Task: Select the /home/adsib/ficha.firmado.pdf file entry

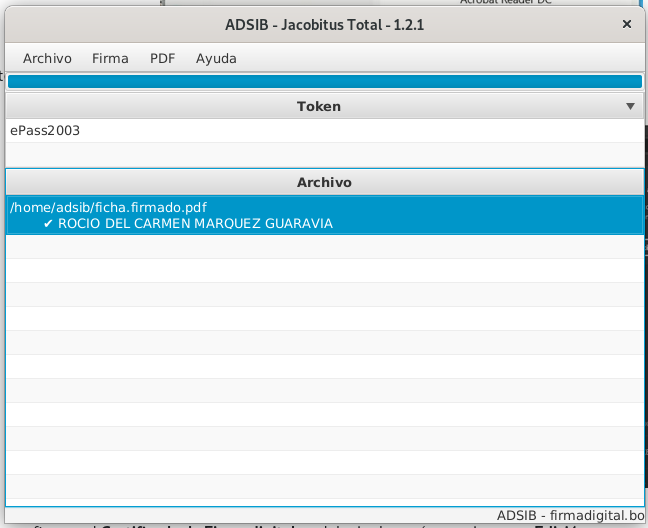Action: point(108,207)
